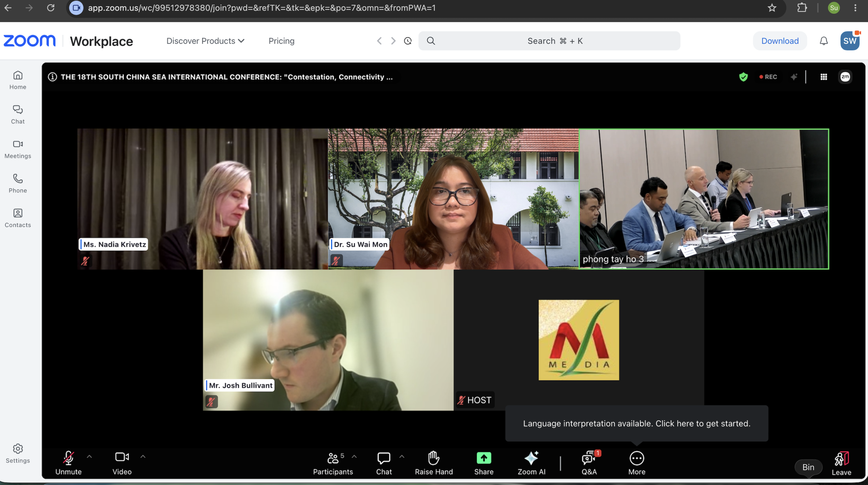The width and height of the screenshot is (868, 485).
Task: Open Settings gear in the sidebar
Action: pos(18,453)
